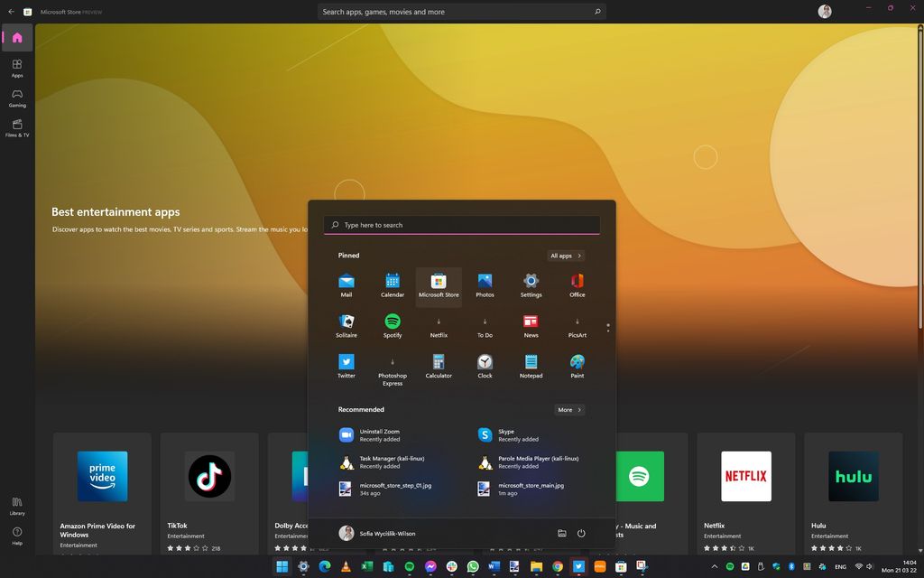The image size is (924, 578).
Task: Open the Clock pinned app
Action: pyautogui.click(x=485, y=363)
